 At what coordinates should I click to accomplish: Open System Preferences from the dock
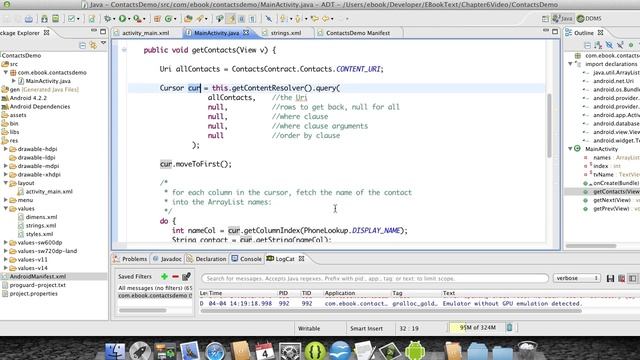coord(290,351)
